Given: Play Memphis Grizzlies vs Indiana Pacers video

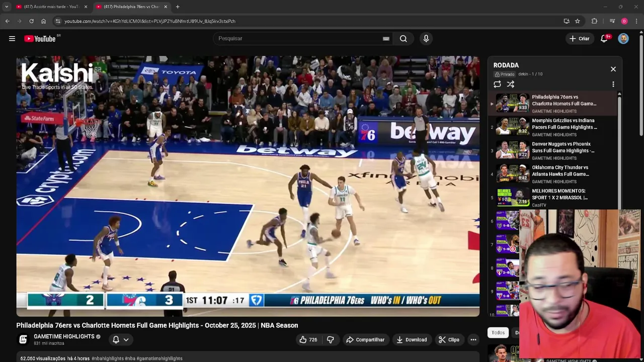Looking at the screenshot, I should point(552,127).
